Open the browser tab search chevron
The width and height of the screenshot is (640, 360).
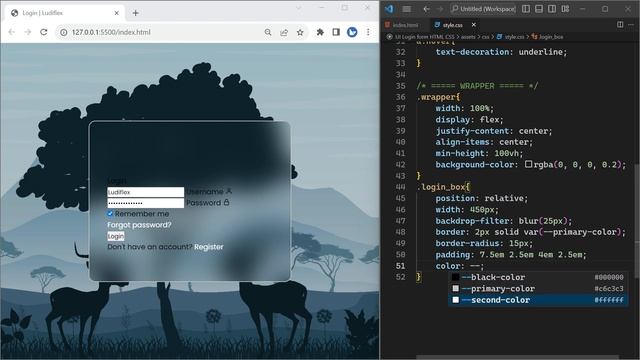point(299,8)
